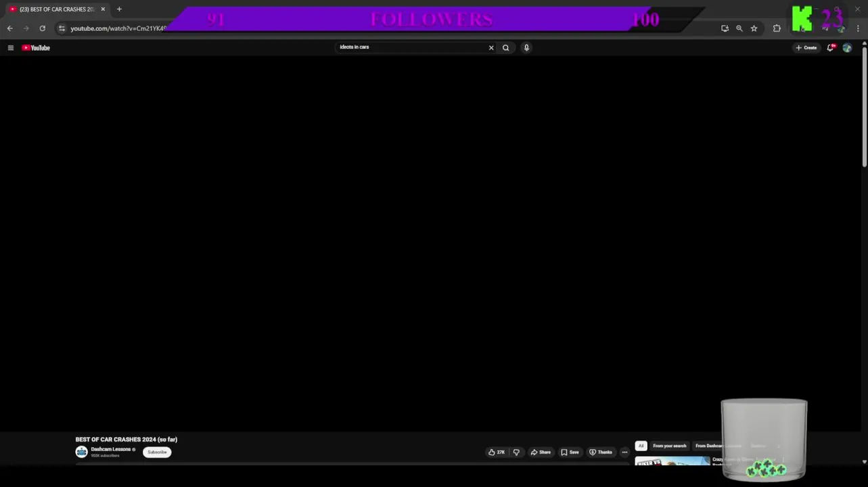Open a new browser tab

click(119, 9)
